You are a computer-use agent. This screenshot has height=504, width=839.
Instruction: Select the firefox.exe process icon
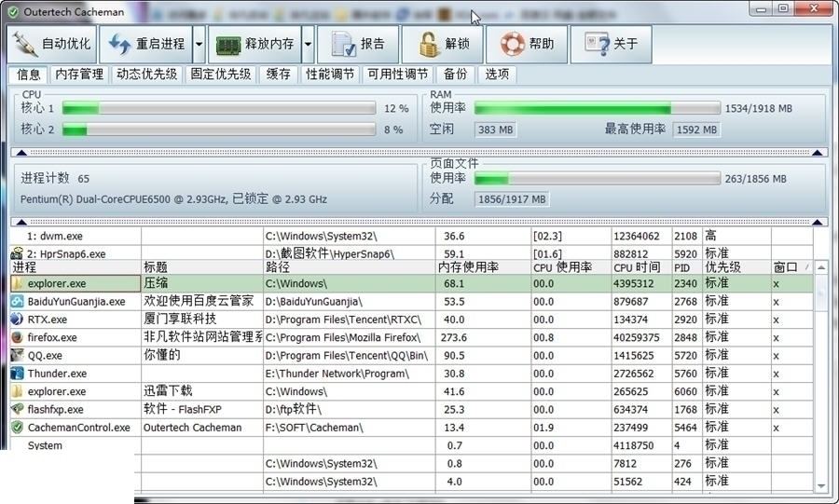click(17, 337)
